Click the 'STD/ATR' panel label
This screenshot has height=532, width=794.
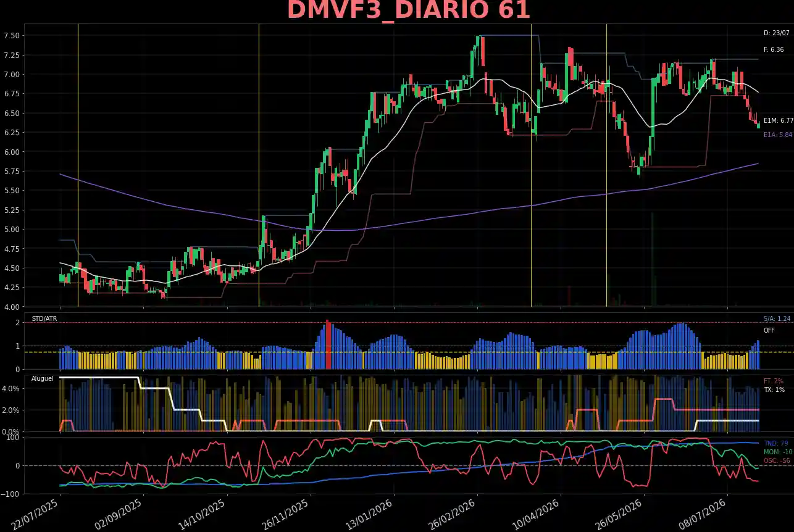pos(44,319)
